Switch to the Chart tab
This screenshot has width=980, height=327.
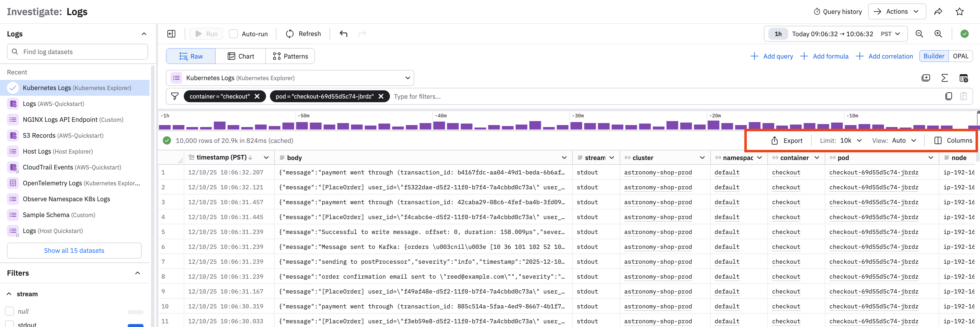pyautogui.click(x=240, y=56)
